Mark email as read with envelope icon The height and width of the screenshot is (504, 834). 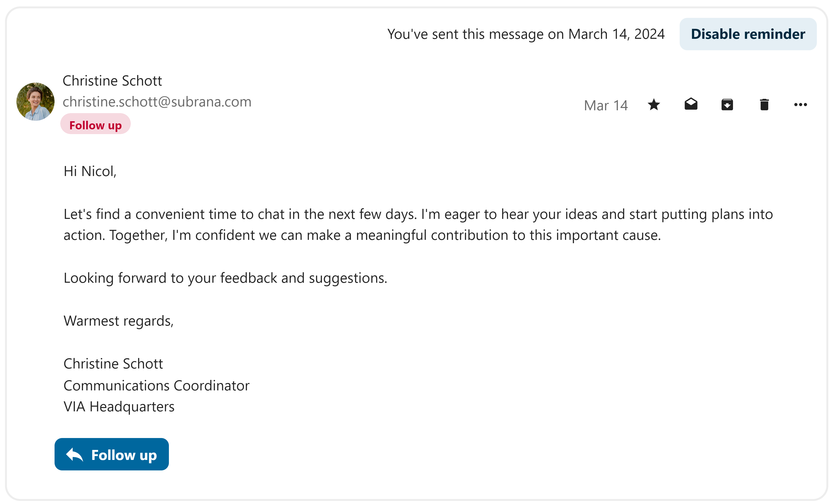691,104
